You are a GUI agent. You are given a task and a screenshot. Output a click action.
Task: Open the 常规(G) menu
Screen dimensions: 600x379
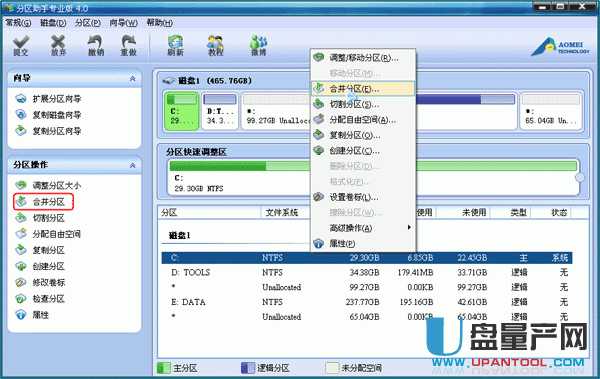18,23
